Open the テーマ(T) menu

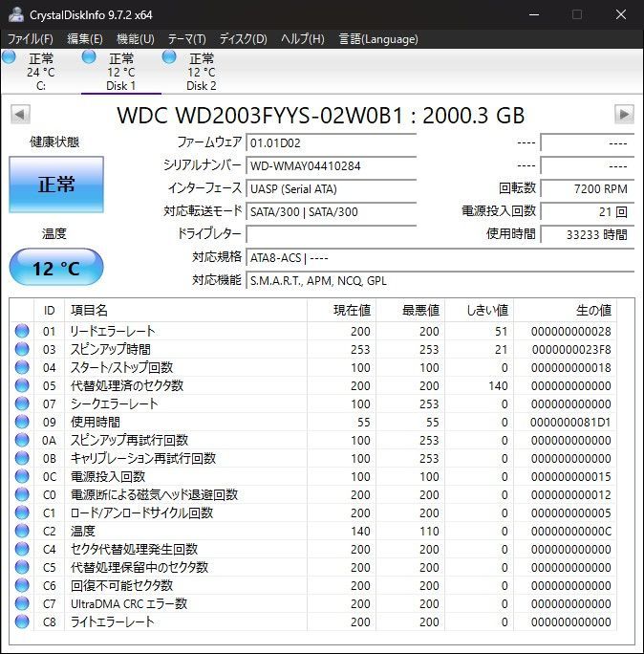pos(186,39)
